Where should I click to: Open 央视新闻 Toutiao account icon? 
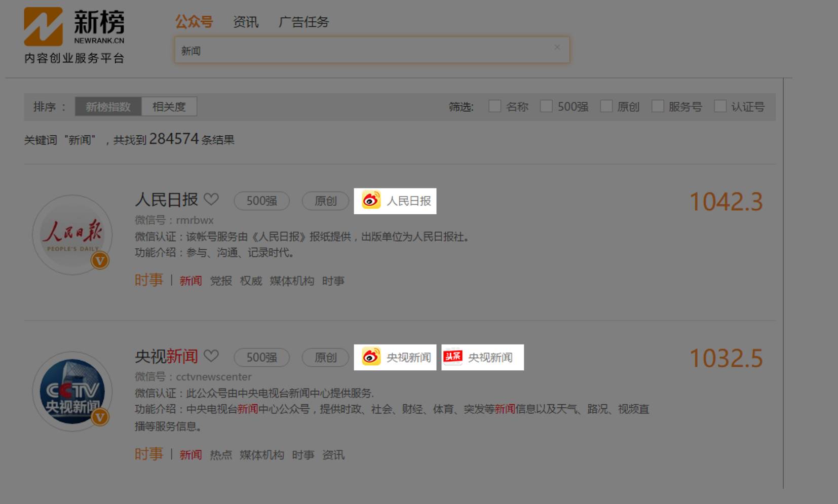point(452,357)
